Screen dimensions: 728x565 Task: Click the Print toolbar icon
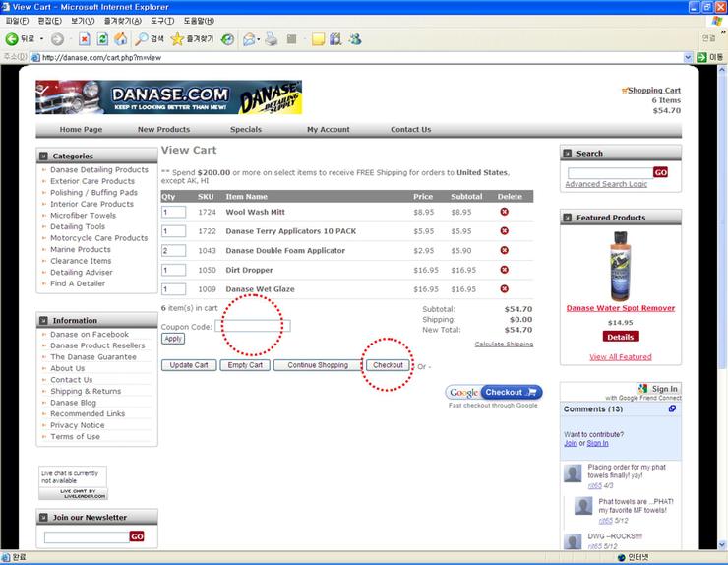(x=272, y=39)
